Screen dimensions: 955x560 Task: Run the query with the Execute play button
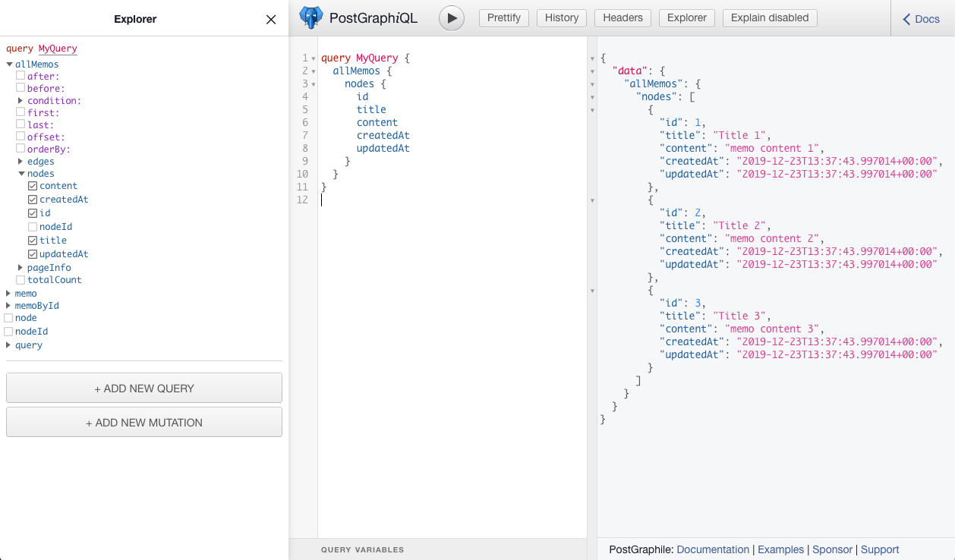click(x=451, y=17)
